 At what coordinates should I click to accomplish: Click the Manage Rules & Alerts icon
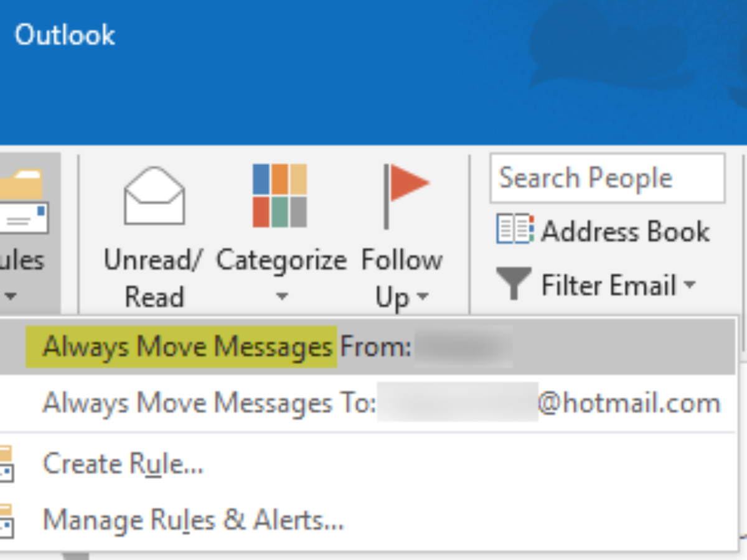click(x=6, y=520)
